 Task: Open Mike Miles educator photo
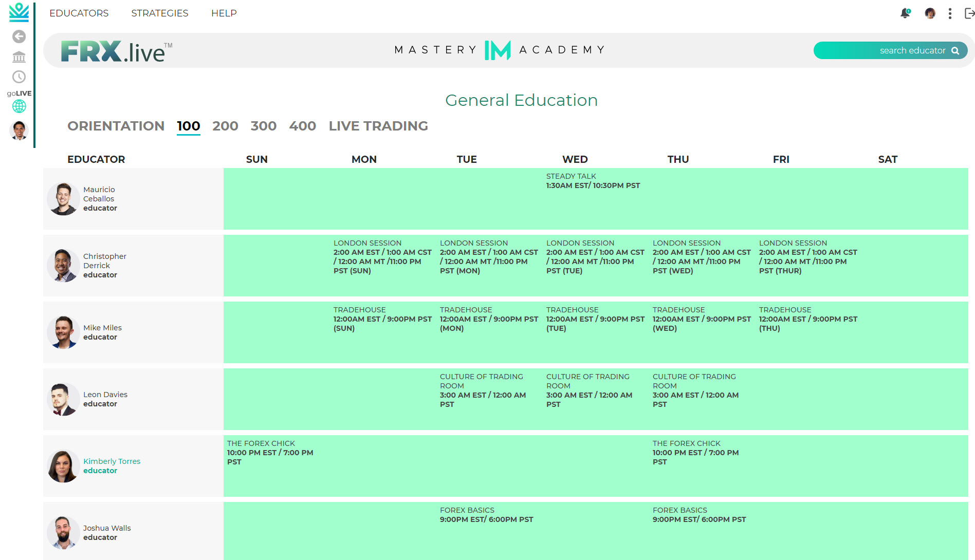click(x=64, y=332)
